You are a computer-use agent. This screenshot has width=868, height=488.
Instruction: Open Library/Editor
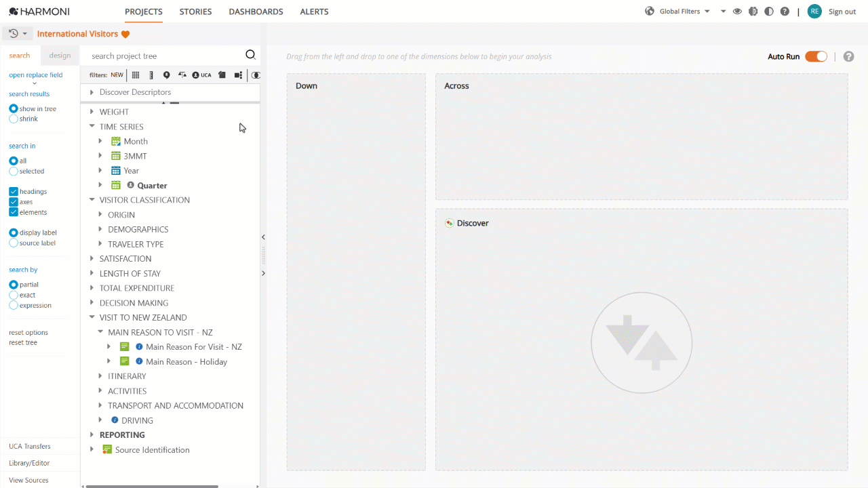[29, 463]
